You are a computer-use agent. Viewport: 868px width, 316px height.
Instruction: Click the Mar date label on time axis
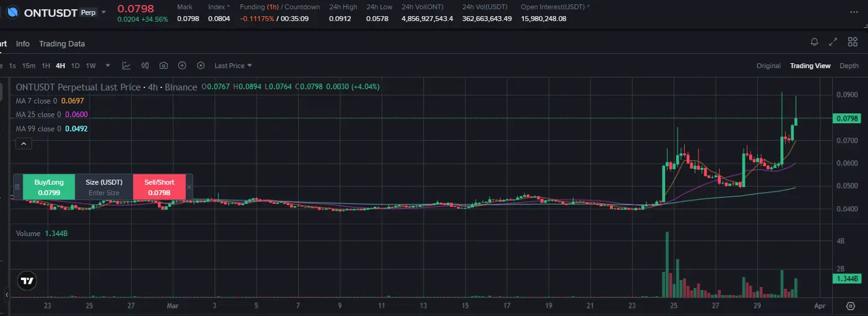pos(173,305)
